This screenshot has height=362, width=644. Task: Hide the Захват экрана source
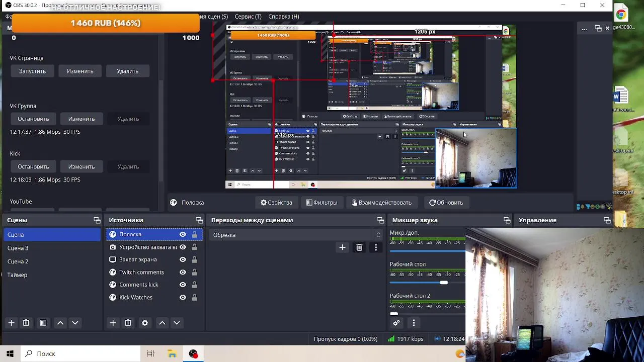pyautogui.click(x=183, y=259)
